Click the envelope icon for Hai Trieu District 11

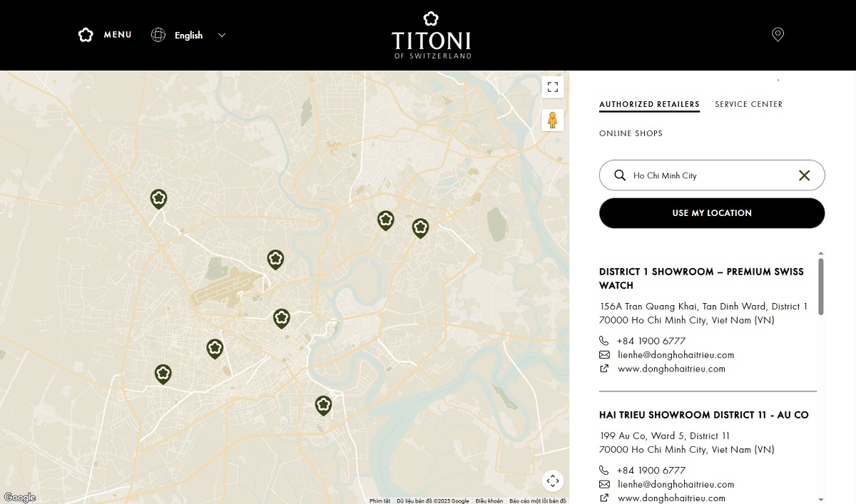pyautogui.click(x=604, y=485)
